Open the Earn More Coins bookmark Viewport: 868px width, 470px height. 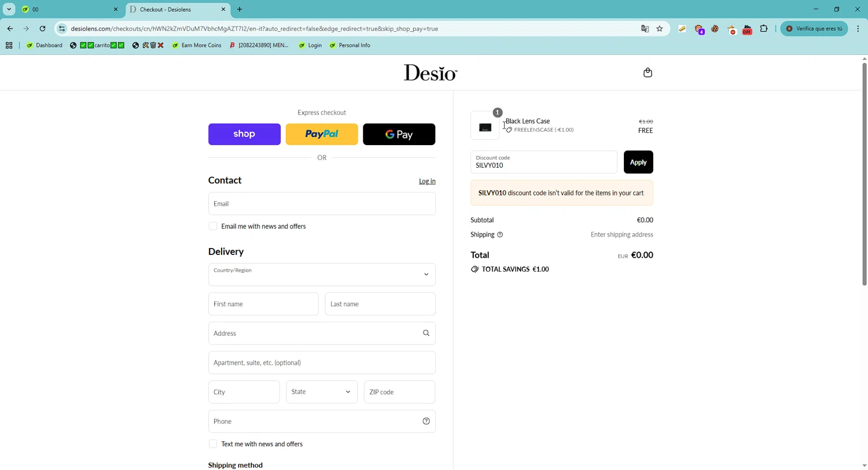197,45
